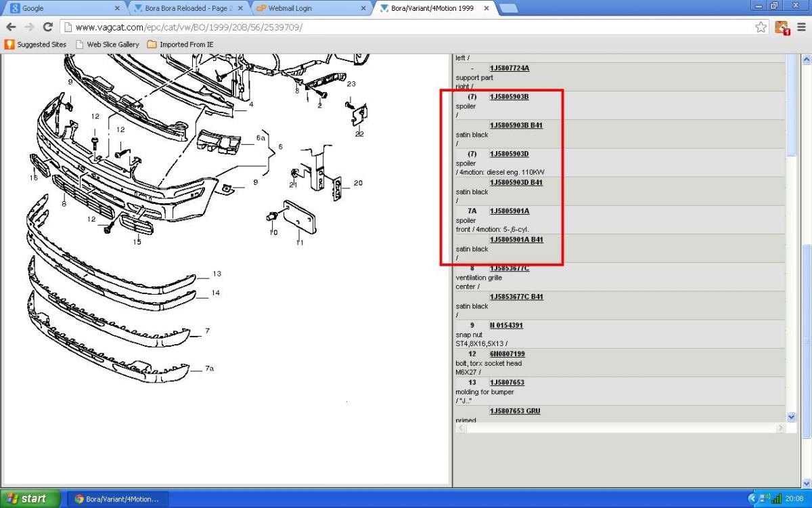Click the "M6X27" specification text
This screenshot has width=812, height=508.
point(467,373)
